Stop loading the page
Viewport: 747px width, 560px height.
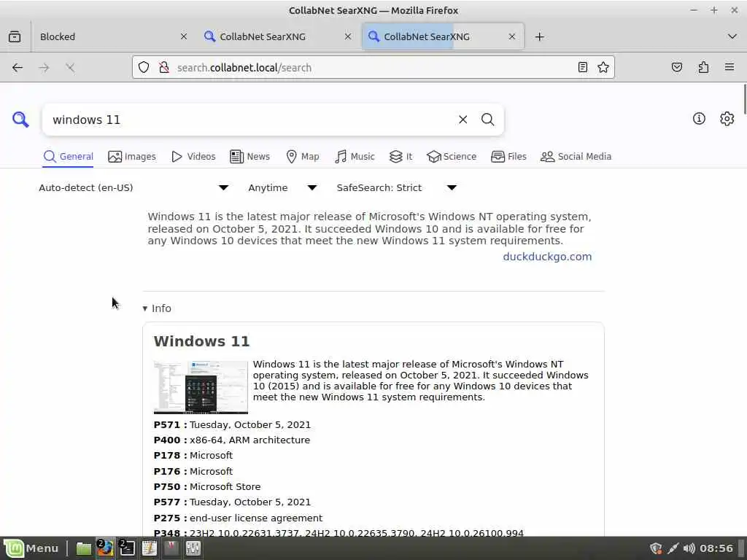click(x=70, y=68)
